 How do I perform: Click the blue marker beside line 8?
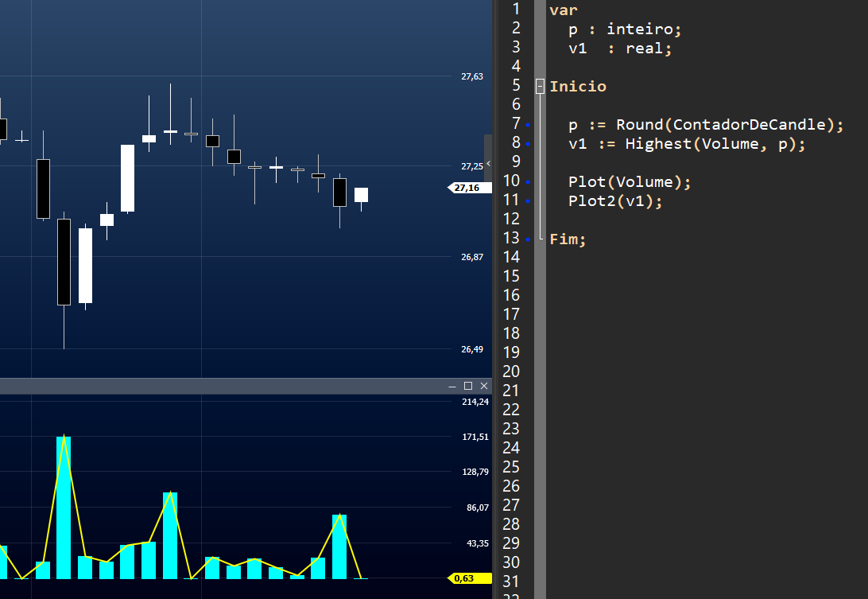coord(528,144)
